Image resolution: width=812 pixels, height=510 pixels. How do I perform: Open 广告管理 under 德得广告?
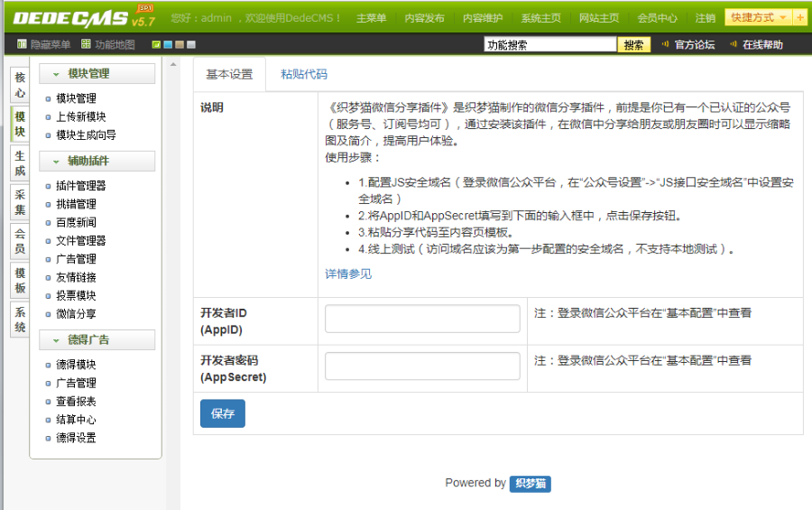coord(76,383)
